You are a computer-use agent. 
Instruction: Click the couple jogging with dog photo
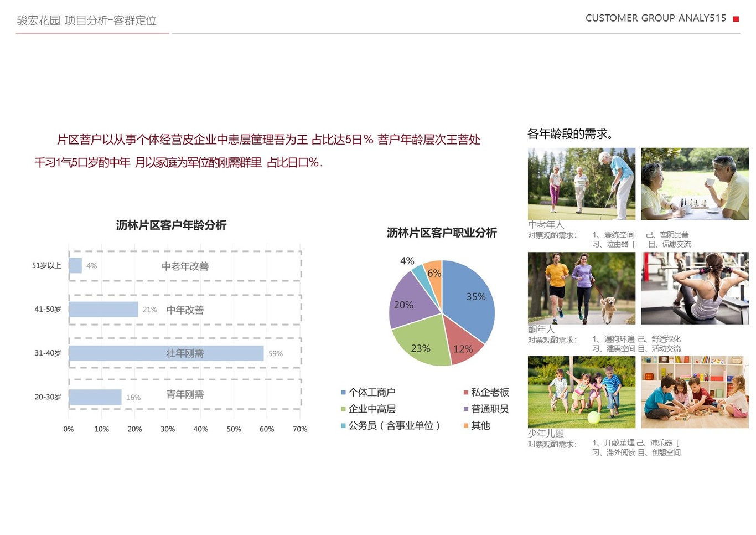pos(582,289)
